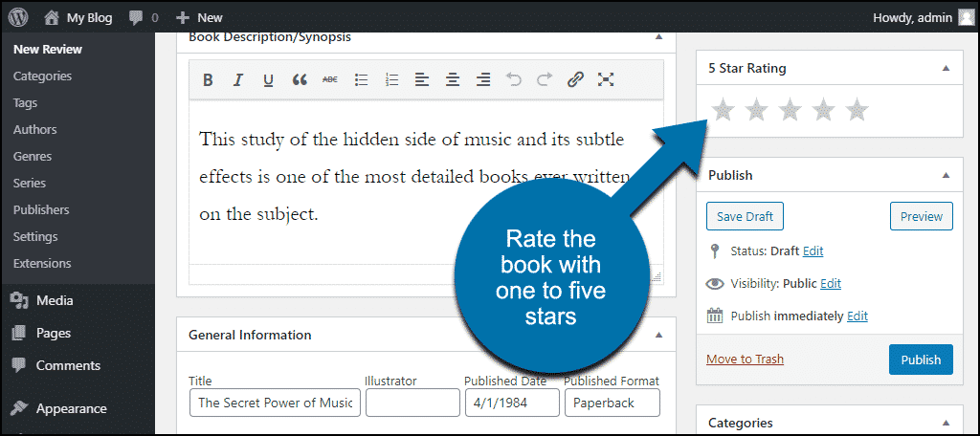980x436 pixels.
Task: Click the Published Format field
Action: (612, 403)
